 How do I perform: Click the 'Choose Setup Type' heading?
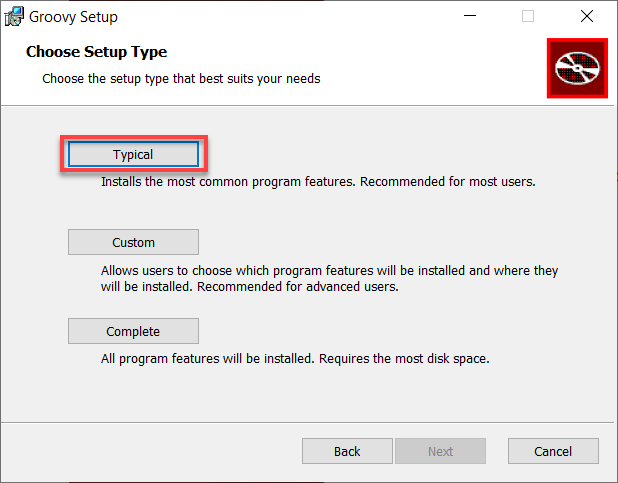[97, 52]
